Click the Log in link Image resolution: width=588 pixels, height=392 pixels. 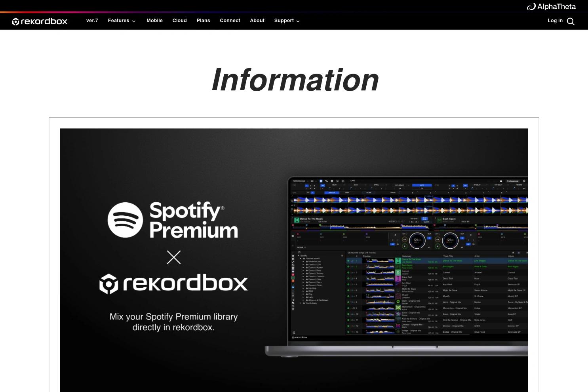(x=555, y=21)
